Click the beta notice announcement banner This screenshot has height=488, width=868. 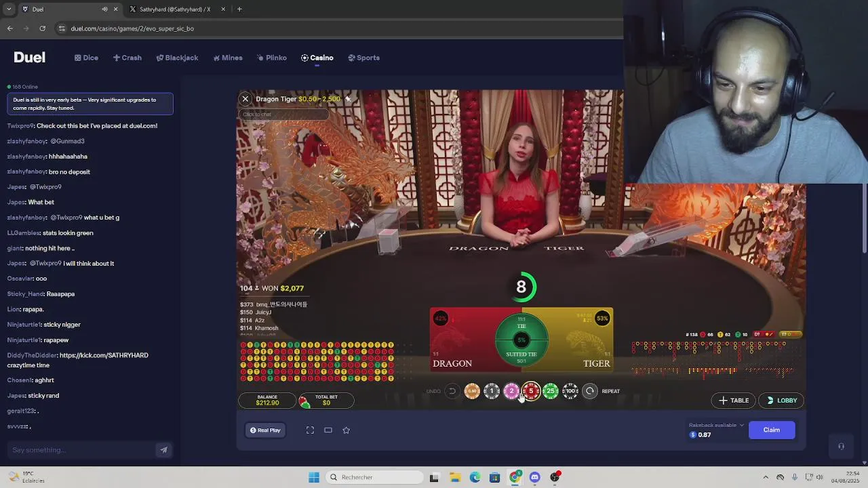tap(90, 104)
